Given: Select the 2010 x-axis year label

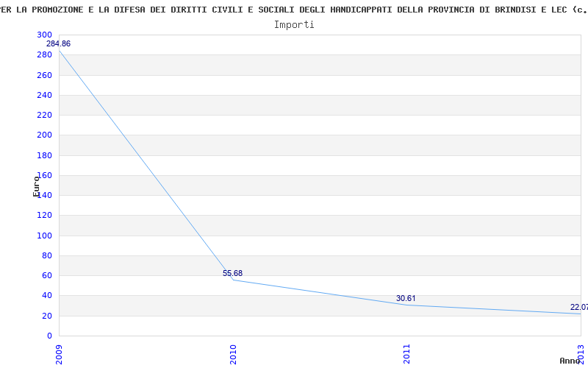Looking at the screenshot, I should point(233,353).
